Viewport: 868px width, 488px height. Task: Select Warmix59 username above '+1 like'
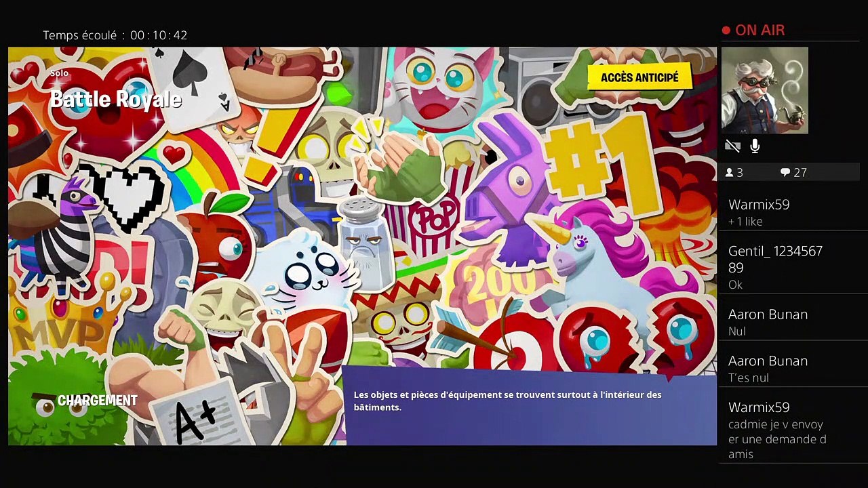pyautogui.click(x=759, y=205)
